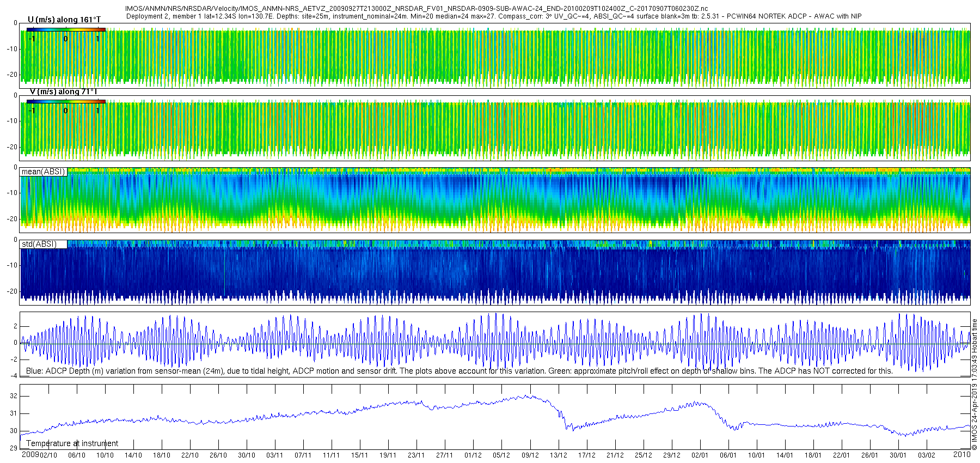Click the 02/10 date tick label
Viewport: 980px width, 463px height.
click(x=48, y=455)
